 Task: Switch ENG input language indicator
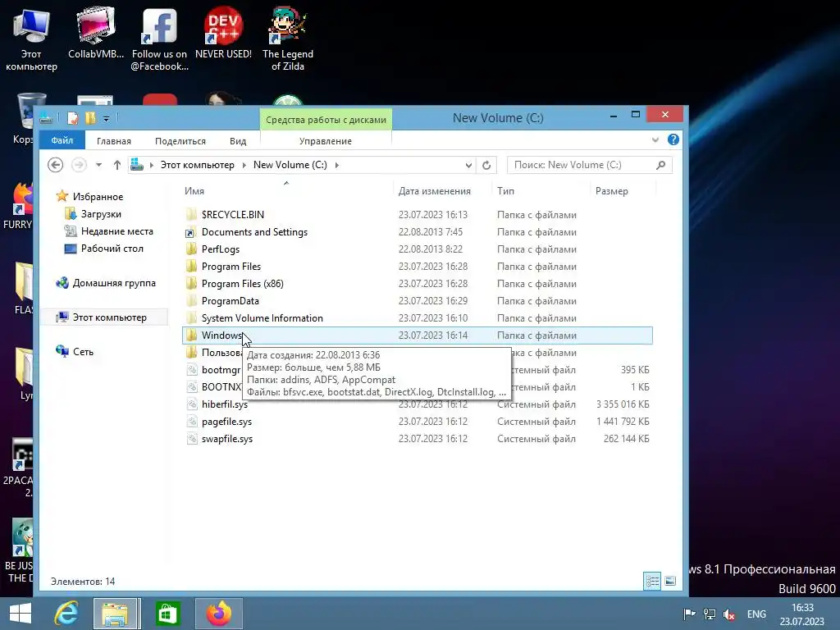click(756, 614)
